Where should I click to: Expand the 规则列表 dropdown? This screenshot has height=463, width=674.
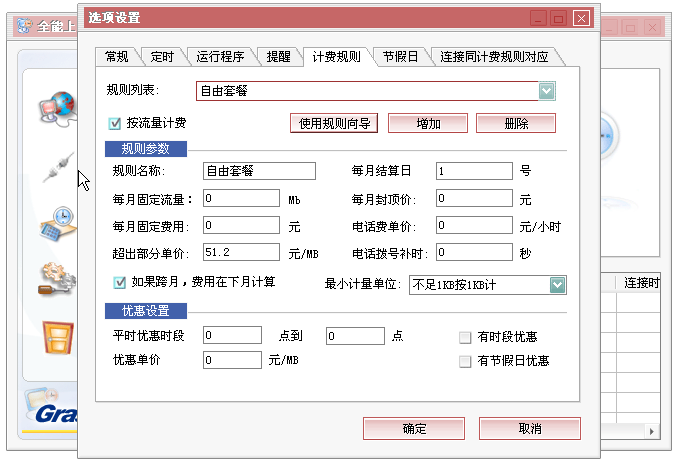(546, 92)
